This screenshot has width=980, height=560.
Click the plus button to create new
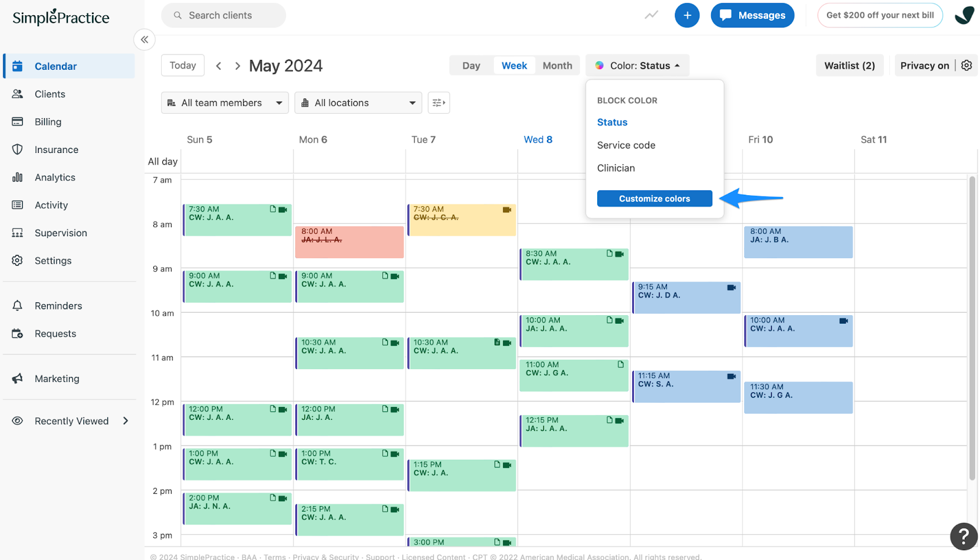tap(687, 15)
